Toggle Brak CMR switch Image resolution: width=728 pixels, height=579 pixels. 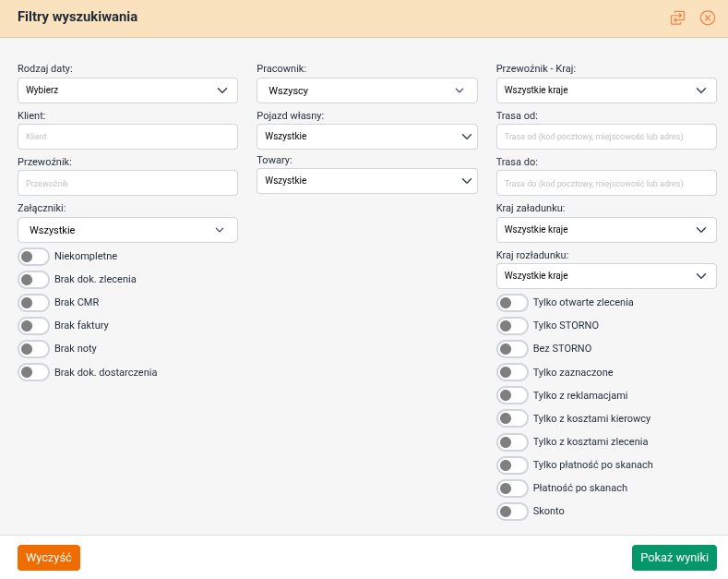pos(33,303)
